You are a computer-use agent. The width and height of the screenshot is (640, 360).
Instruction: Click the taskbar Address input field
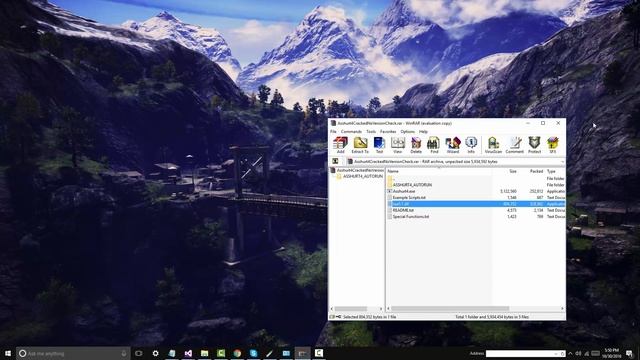point(525,353)
